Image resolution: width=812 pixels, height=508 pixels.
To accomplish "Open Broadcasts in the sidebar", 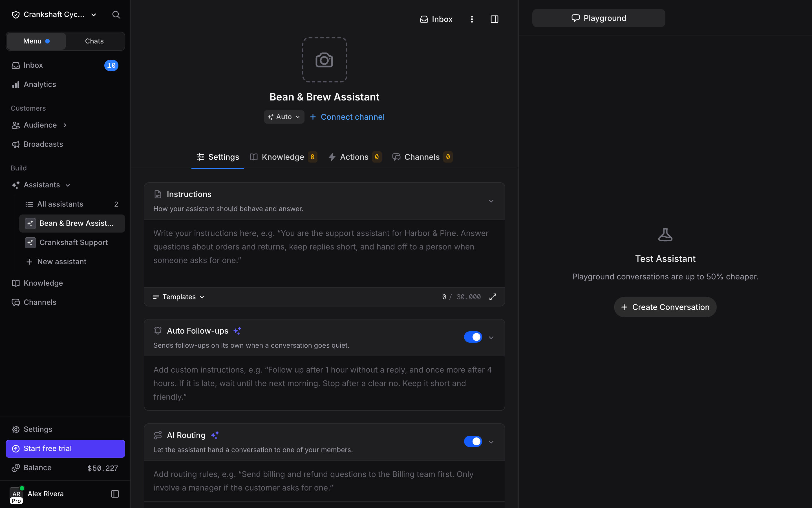I will click(x=65, y=144).
